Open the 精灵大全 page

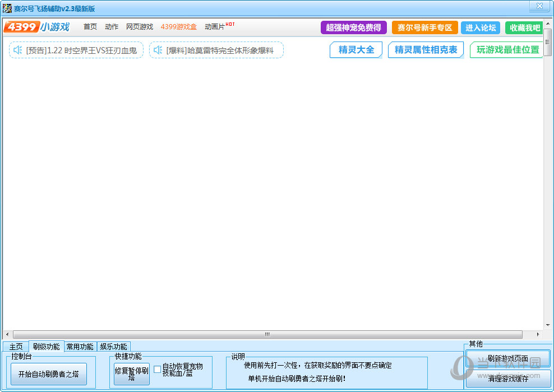[356, 50]
